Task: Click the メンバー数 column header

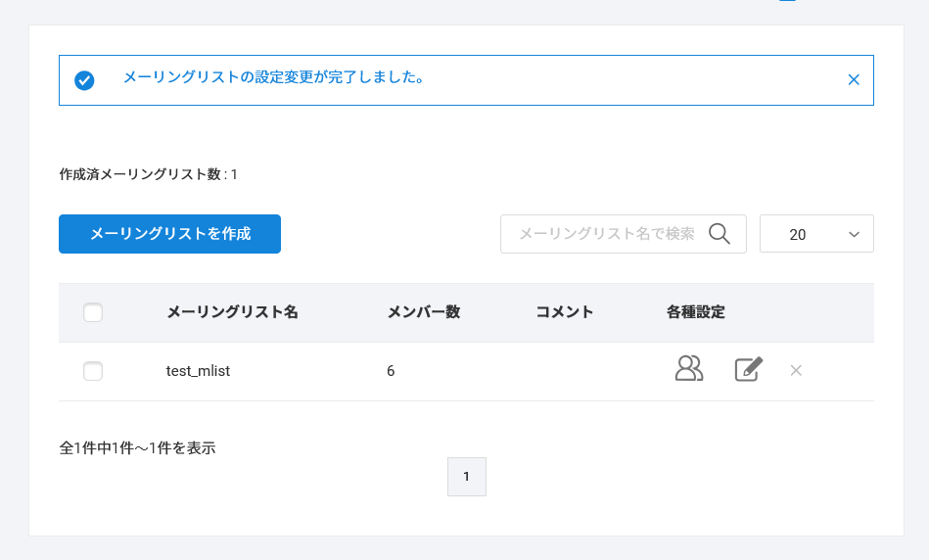Action: coord(424,312)
